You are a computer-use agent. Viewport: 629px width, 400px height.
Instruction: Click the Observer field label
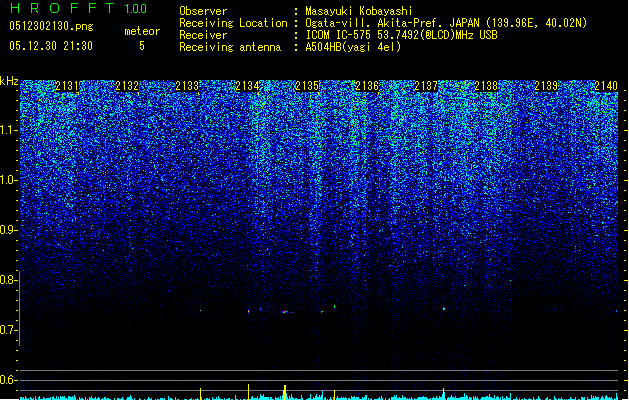click(x=203, y=11)
